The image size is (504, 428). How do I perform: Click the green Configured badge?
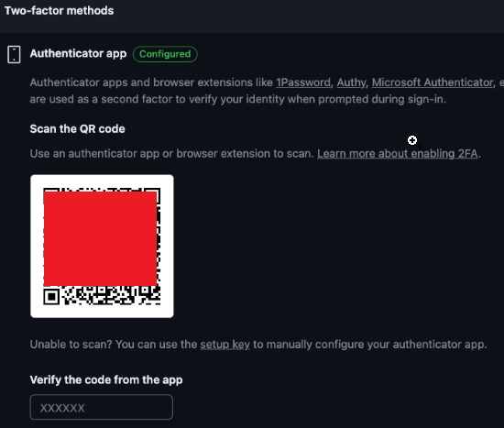(165, 54)
